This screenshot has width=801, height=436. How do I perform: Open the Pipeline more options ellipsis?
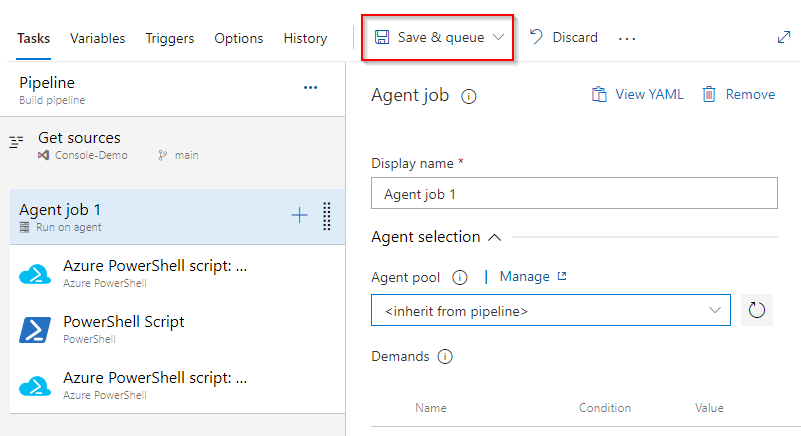pyautogui.click(x=311, y=88)
